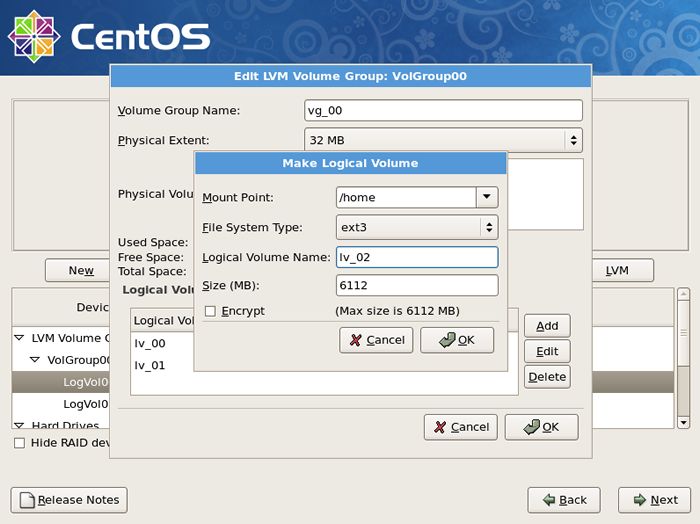The image size is (700, 524).
Task: Select the unhighlighted LogVol tree row
Action: pyautogui.click(x=61, y=404)
